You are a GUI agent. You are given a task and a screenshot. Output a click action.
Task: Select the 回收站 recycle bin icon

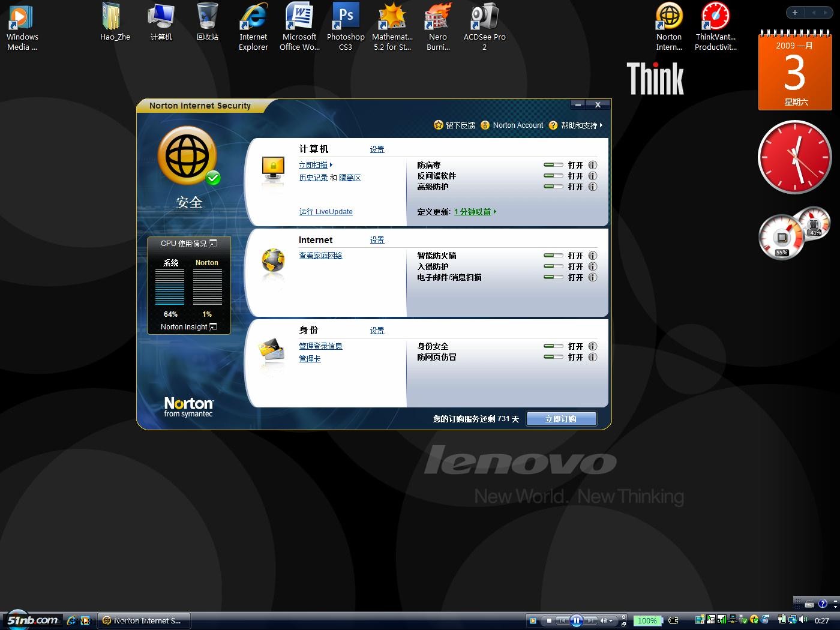point(208,22)
